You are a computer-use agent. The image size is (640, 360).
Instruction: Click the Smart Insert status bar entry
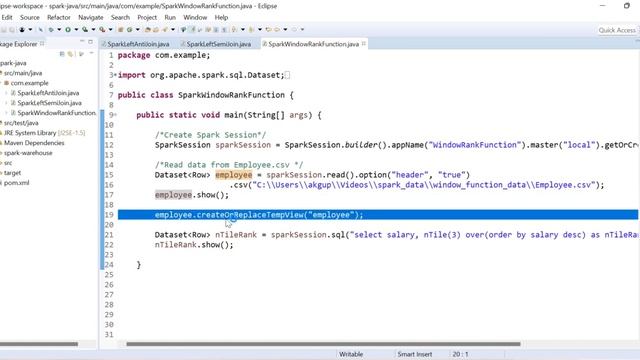(415, 354)
